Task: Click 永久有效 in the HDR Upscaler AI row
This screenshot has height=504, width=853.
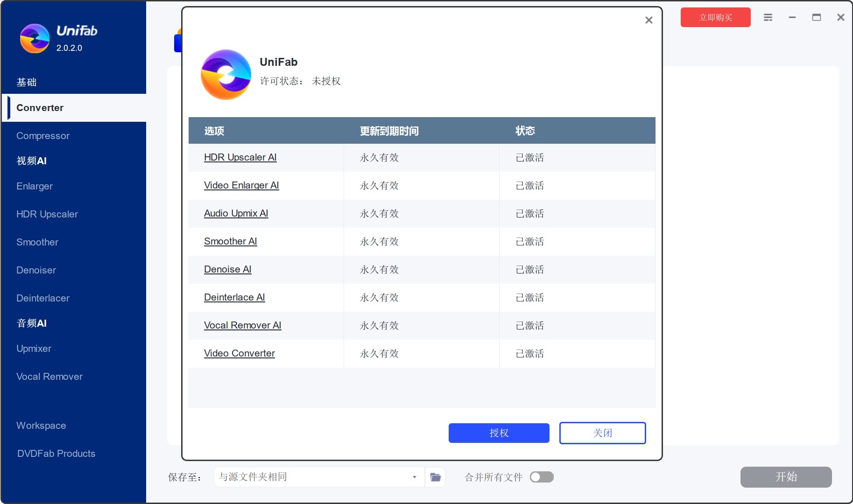Action: (x=379, y=158)
